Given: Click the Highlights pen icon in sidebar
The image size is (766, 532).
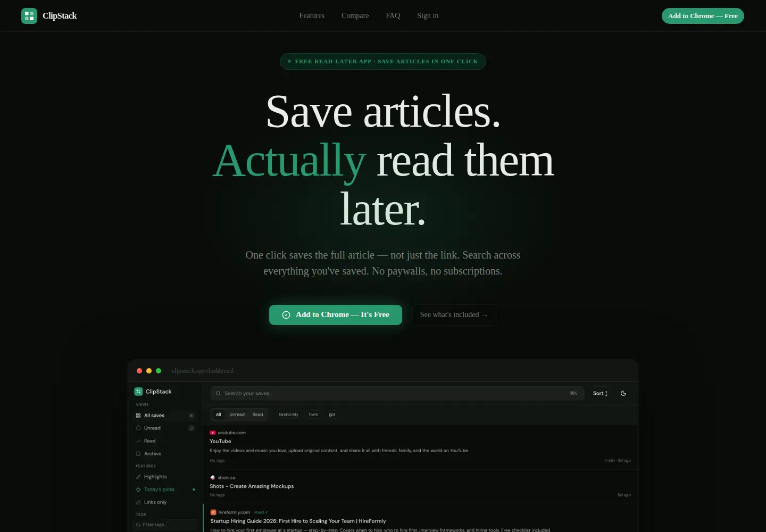Looking at the screenshot, I should [138, 477].
